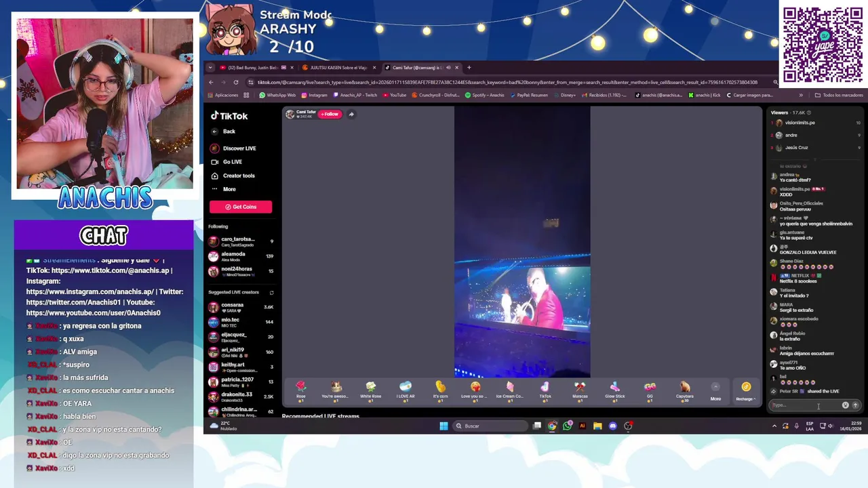Open tab search dropdown arrow

(x=210, y=68)
